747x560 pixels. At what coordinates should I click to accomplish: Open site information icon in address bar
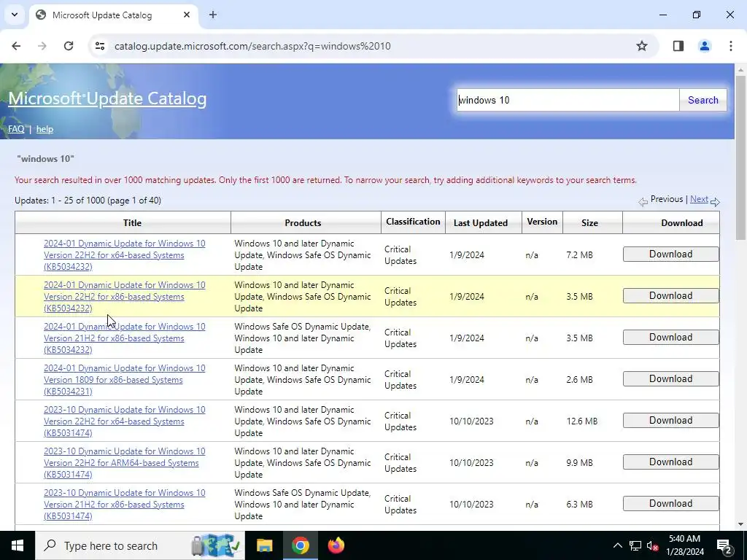[x=100, y=46]
